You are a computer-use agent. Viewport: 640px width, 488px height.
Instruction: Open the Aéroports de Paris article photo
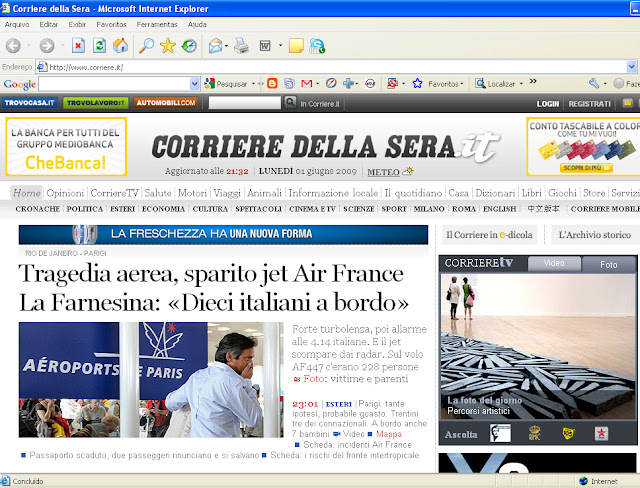151,380
